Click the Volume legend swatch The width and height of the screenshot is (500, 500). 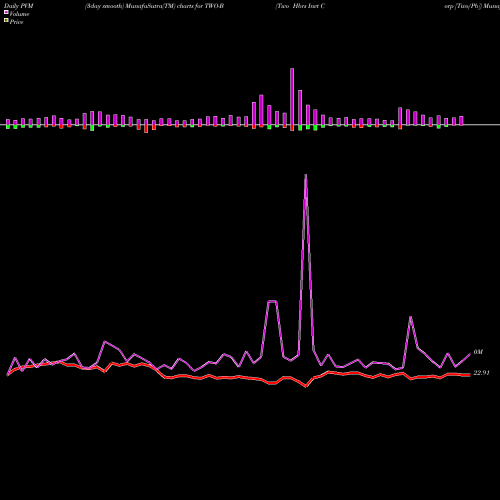(x=6, y=13)
